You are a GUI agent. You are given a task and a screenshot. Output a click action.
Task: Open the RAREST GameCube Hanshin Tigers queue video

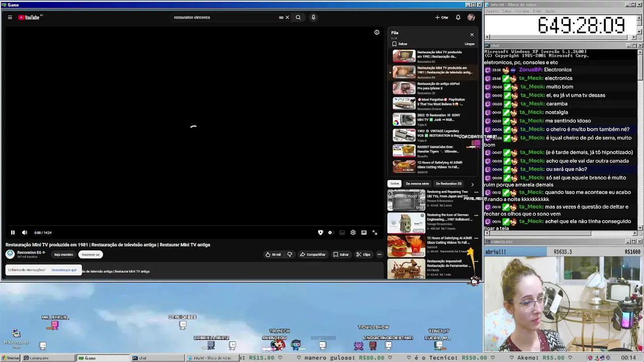click(434, 151)
